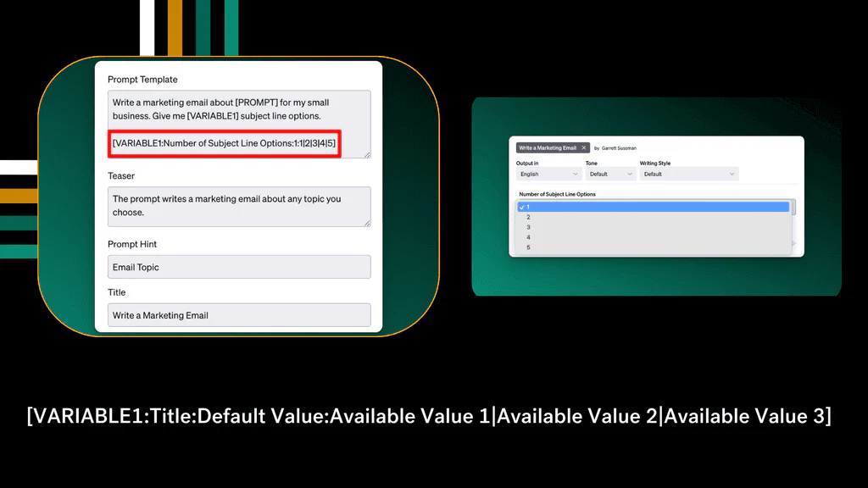The width and height of the screenshot is (868, 488).
Task: Grab the resize handle of Prompt Template box
Action: [x=368, y=155]
